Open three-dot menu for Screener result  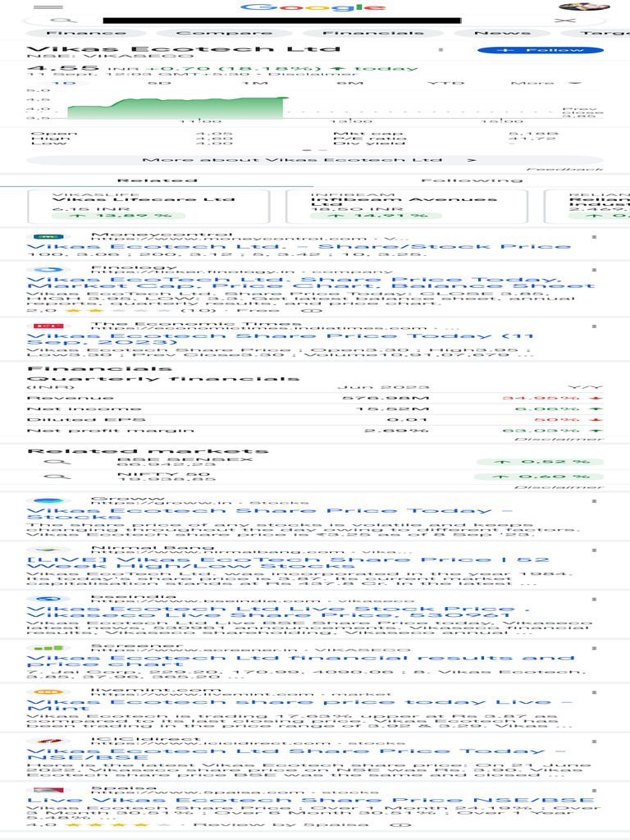pos(594,649)
